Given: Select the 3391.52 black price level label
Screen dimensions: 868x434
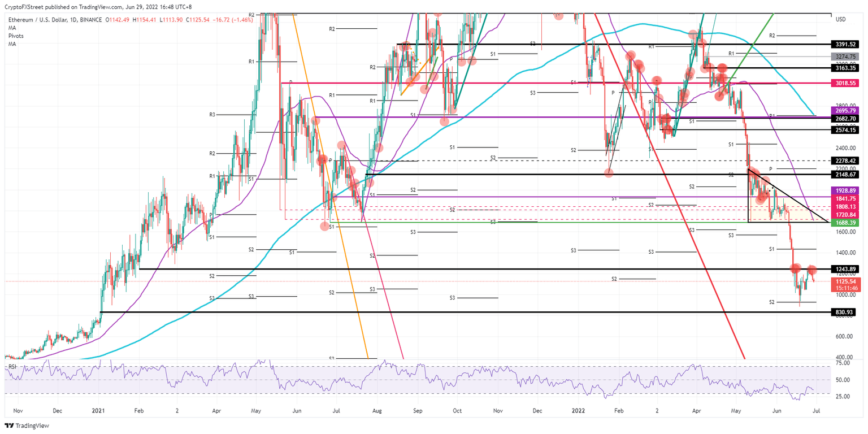Looking at the screenshot, I should 845,43.
